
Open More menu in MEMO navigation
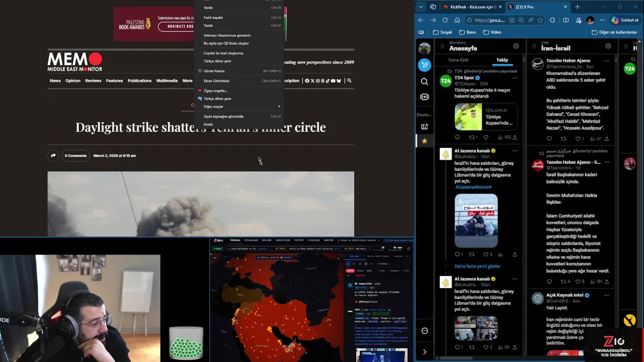pyautogui.click(x=187, y=80)
